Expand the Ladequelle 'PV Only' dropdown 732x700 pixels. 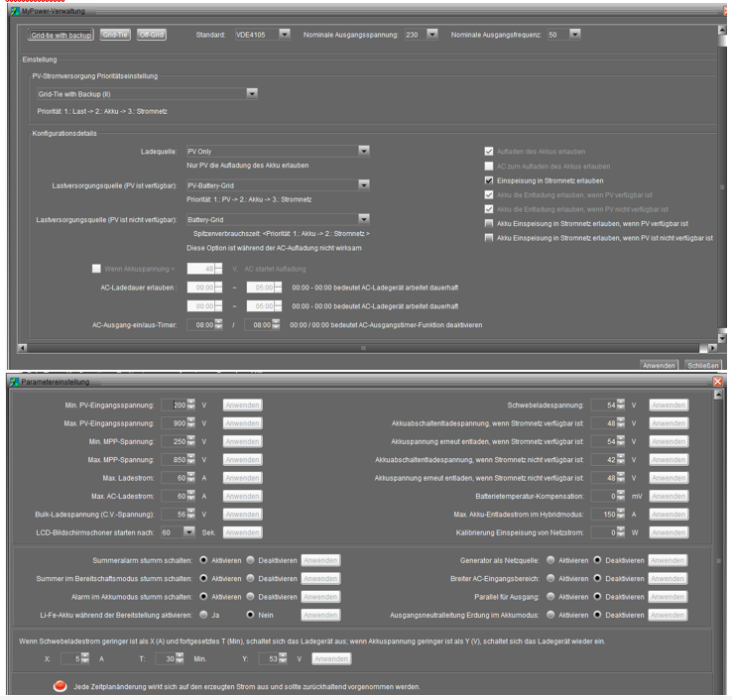[x=364, y=151]
